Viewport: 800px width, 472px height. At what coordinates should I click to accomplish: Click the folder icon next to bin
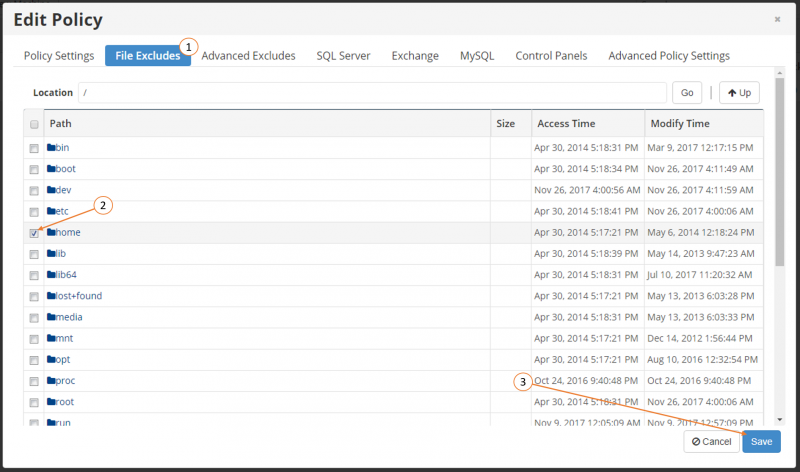point(52,148)
